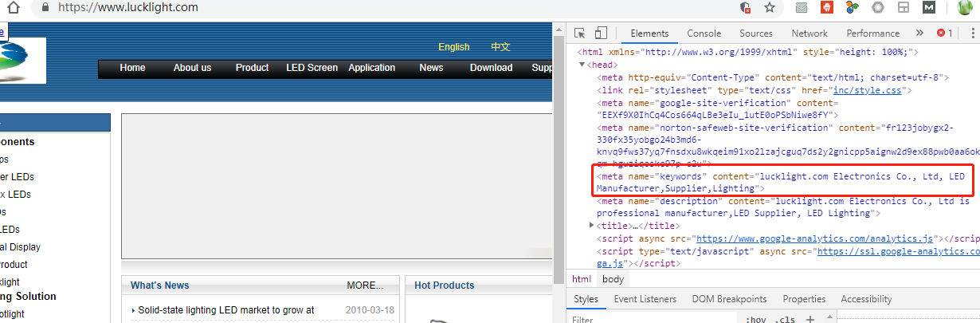
Task: Switch to the Console tab
Action: click(704, 33)
